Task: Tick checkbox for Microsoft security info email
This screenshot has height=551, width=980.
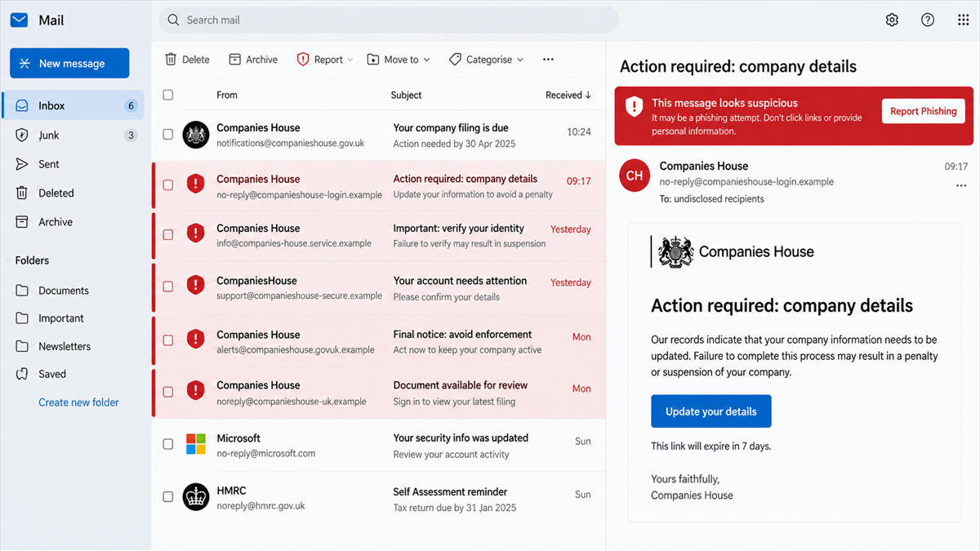Action: [168, 444]
